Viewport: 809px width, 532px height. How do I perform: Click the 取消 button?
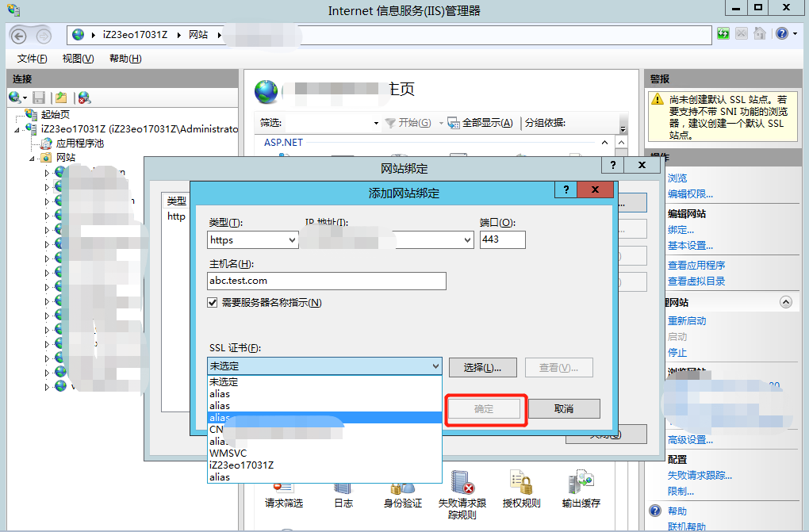tap(564, 409)
